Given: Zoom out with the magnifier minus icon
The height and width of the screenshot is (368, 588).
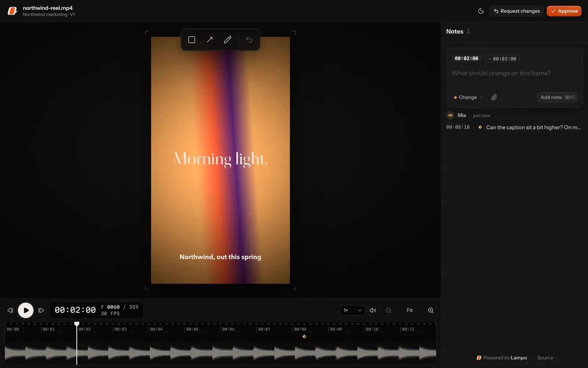Looking at the screenshot, I should [x=388, y=310].
